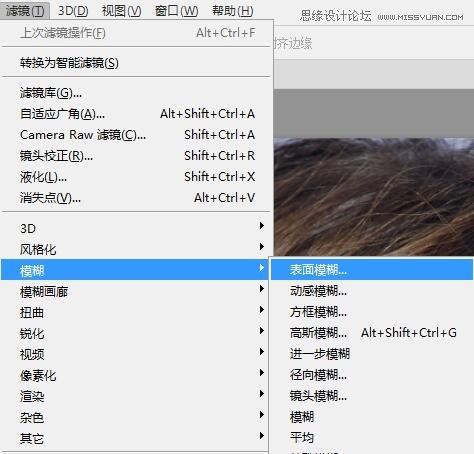Click the arrow beside 杂色
The image size is (474, 454).
pyautogui.click(x=262, y=415)
